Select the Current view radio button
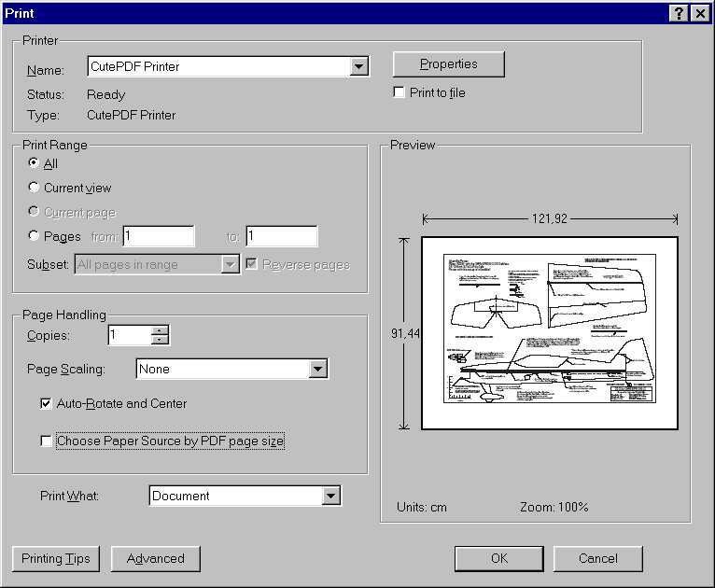Viewport: 715px width, 588px height. pos(34,188)
